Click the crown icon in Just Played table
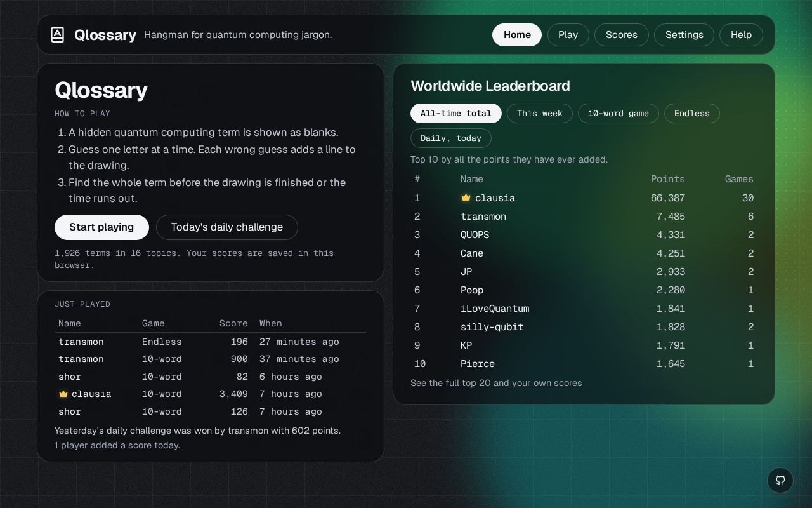This screenshot has width=812, height=508. pos(63,394)
